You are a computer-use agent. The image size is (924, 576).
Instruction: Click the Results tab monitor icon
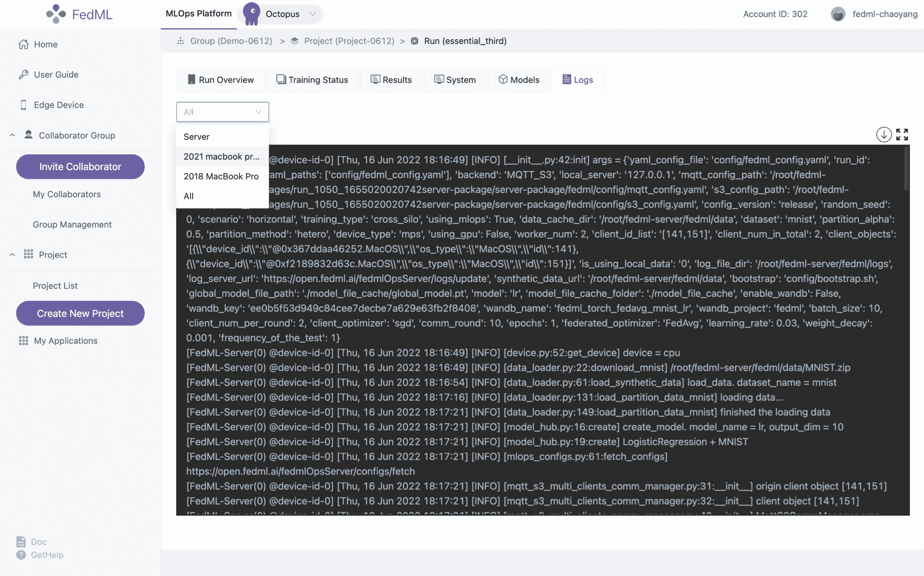pyautogui.click(x=375, y=79)
